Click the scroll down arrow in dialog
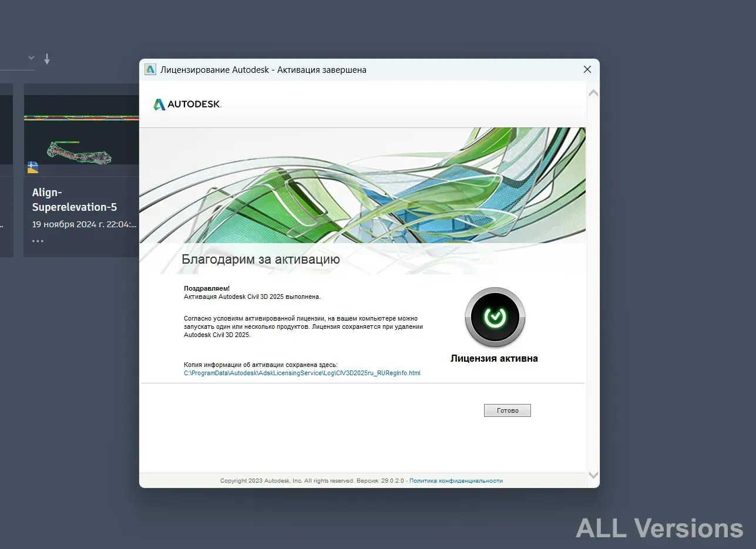 (x=593, y=474)
